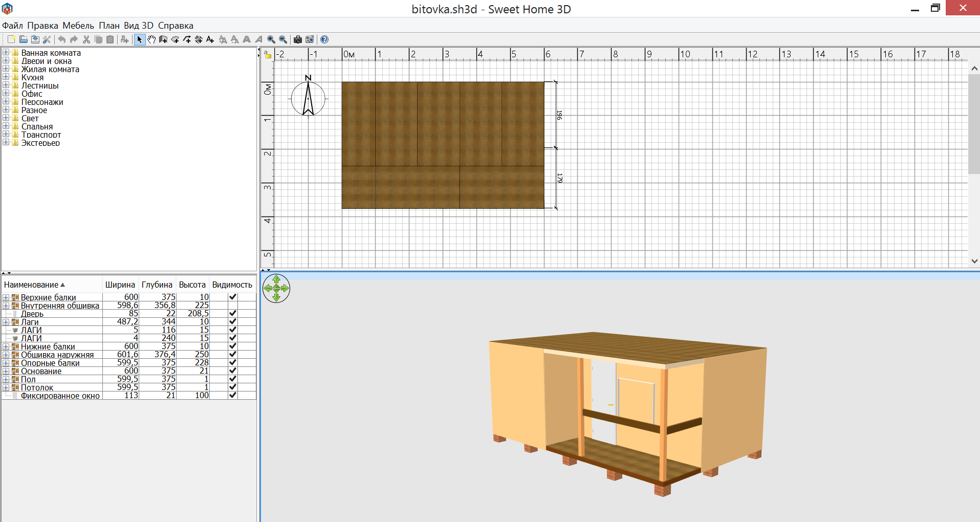Toggle visibility of Дверь item
The width and height of the screenshot is (980, 522).
233,313
